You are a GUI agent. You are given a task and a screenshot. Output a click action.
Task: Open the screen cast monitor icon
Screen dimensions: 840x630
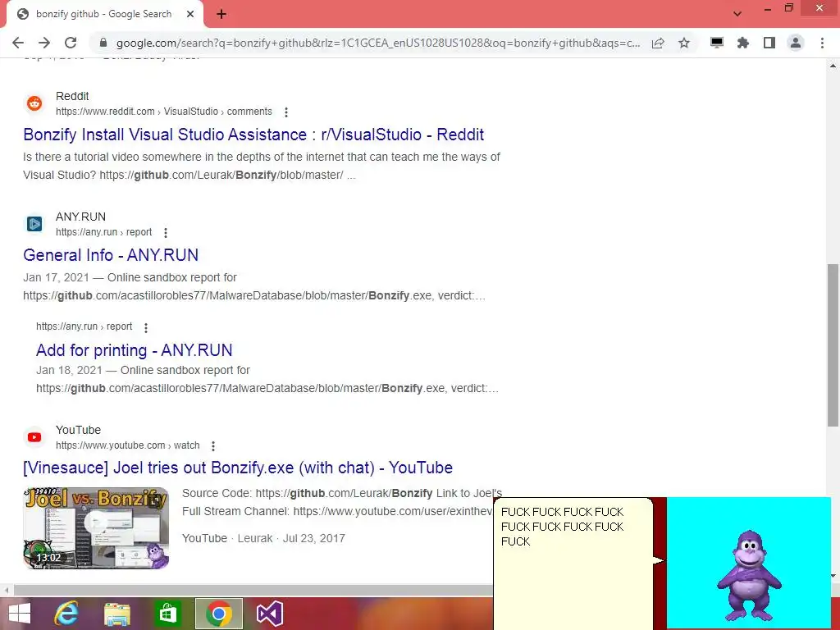coord(717,43)
